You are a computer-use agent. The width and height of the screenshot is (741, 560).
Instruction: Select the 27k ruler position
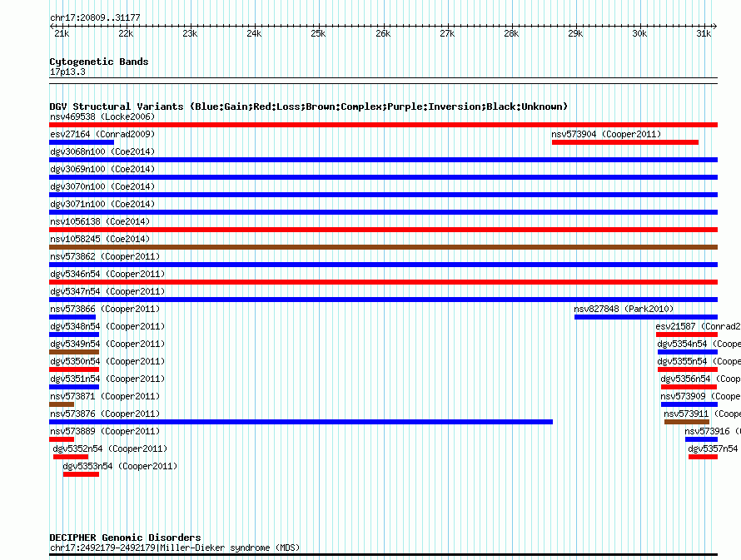pyautogui.click(x=447, y=33)
